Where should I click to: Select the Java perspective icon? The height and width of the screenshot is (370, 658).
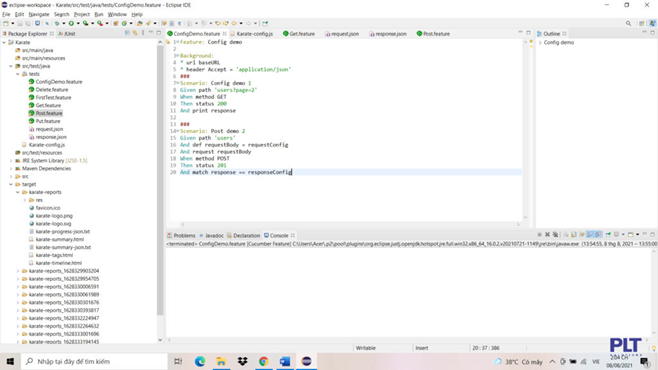[x=653, y=23]
